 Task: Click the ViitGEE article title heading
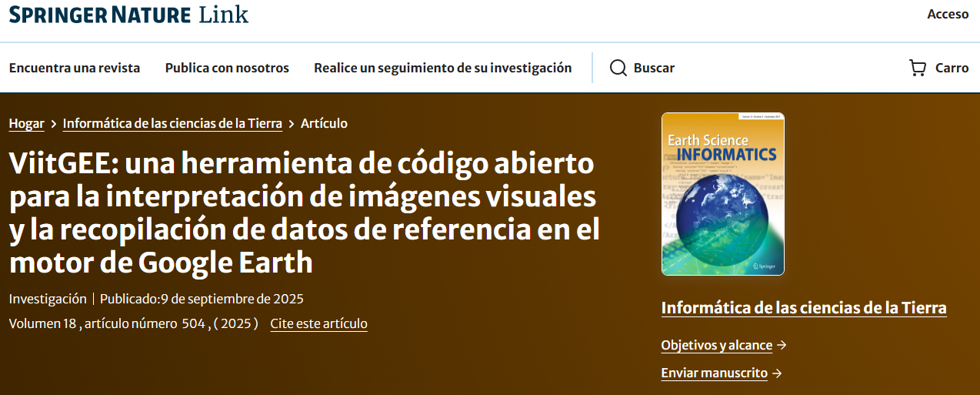[x=304, y=213]
